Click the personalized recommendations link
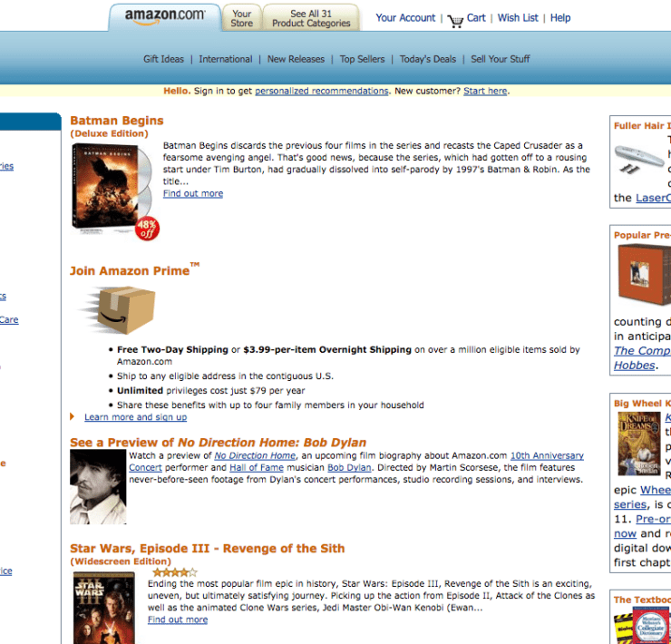Screen dimensions: 671x644 coord(321,92)
